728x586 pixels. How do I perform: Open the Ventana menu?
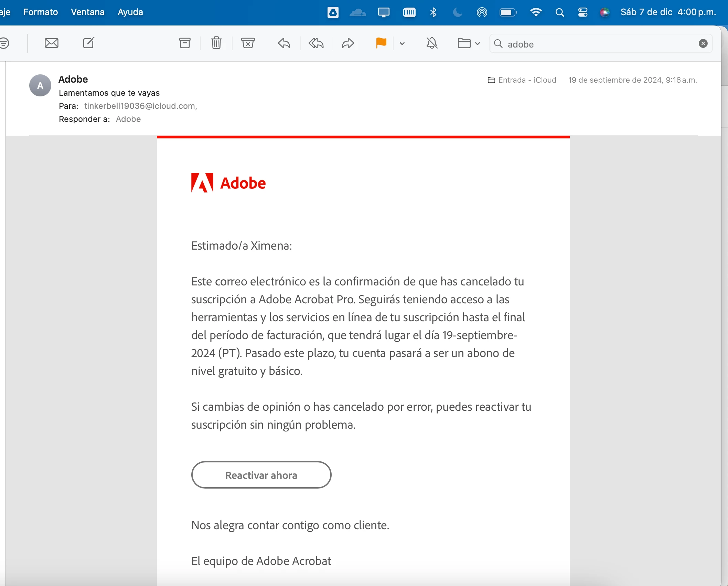pos(87,12)
